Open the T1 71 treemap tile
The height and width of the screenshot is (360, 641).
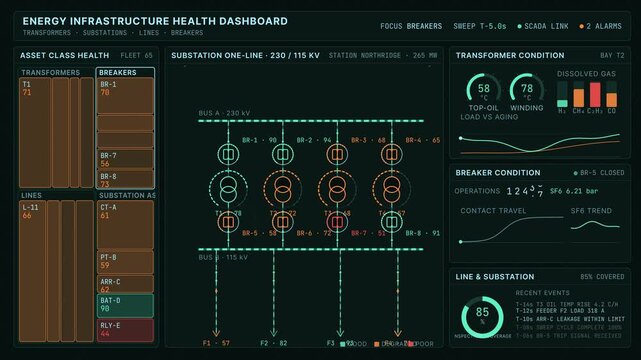click(35, 132)
